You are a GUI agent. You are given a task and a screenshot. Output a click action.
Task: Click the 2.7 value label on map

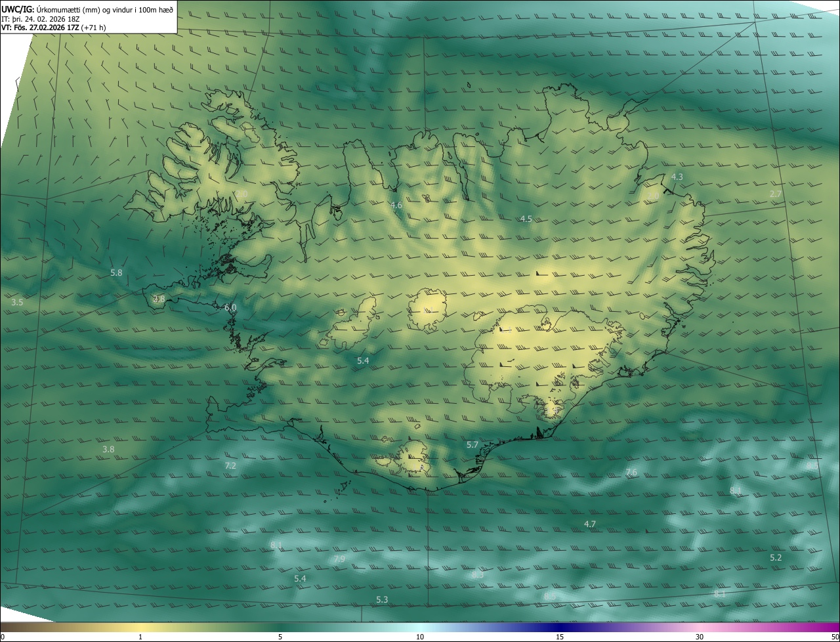pyautogui.click(x=776, y=194)
